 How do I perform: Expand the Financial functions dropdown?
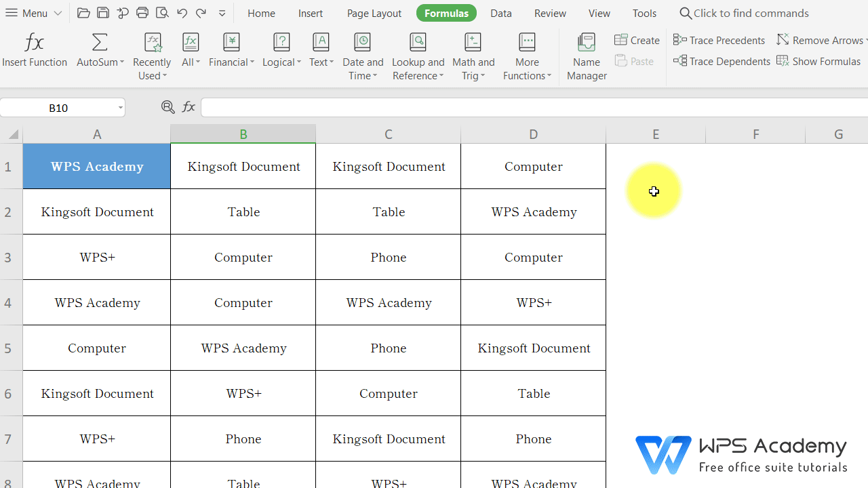(x=231, y=54)
